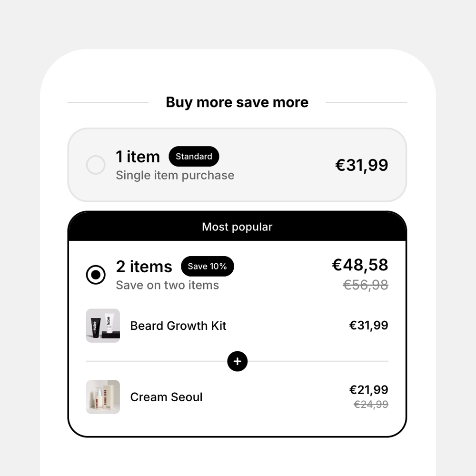Viewport: 476px width, 476px height.
Task: Open the Cream Seoul product thumbnail
Action: pos(103,397)
